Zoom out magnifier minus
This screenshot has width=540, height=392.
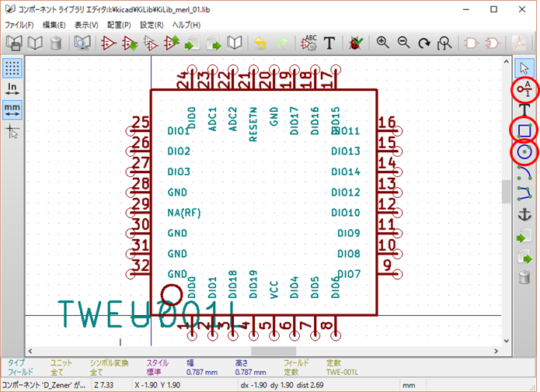[403, 43]
